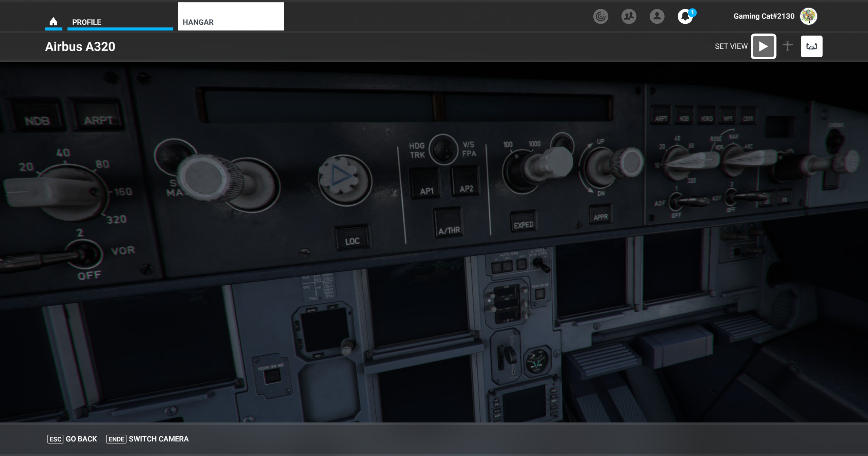Toggle the EXPED button

click(x=524, y=222)
